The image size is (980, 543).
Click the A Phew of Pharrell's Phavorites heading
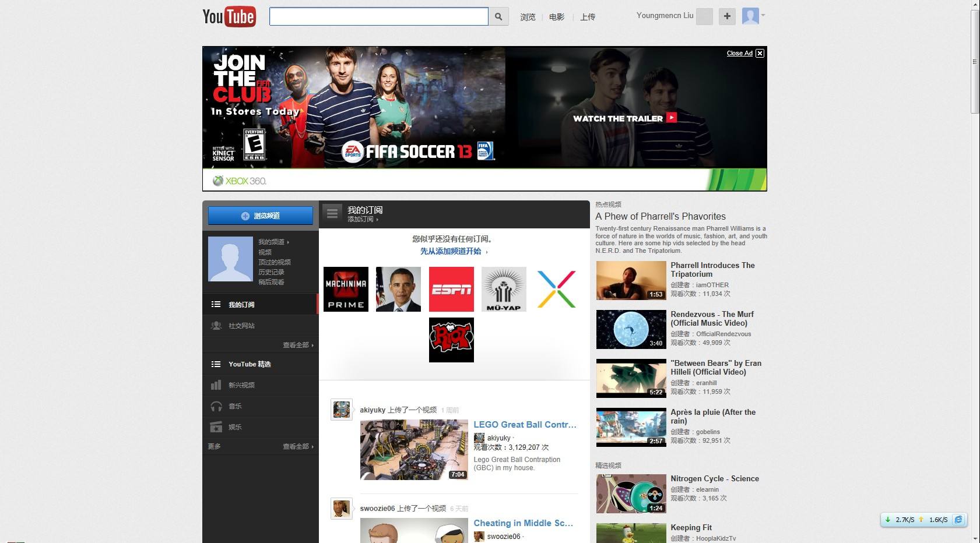point(661,216)
